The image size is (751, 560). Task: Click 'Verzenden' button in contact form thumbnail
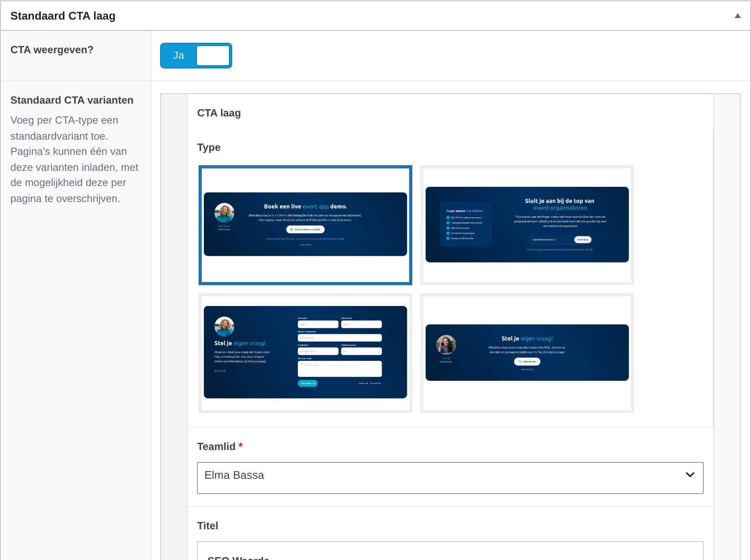[307, 383]
